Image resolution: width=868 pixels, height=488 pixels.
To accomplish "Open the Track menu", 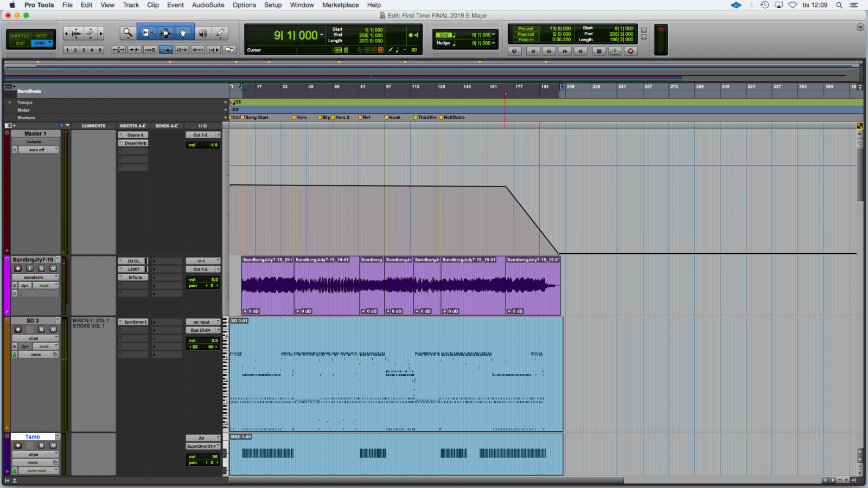I will [131, 5].
